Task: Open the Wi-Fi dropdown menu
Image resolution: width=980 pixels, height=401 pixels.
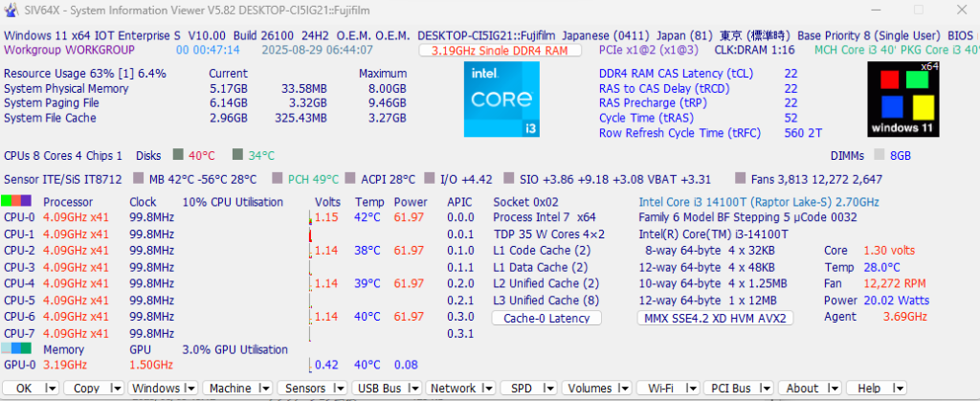Action: coord(694,388)
